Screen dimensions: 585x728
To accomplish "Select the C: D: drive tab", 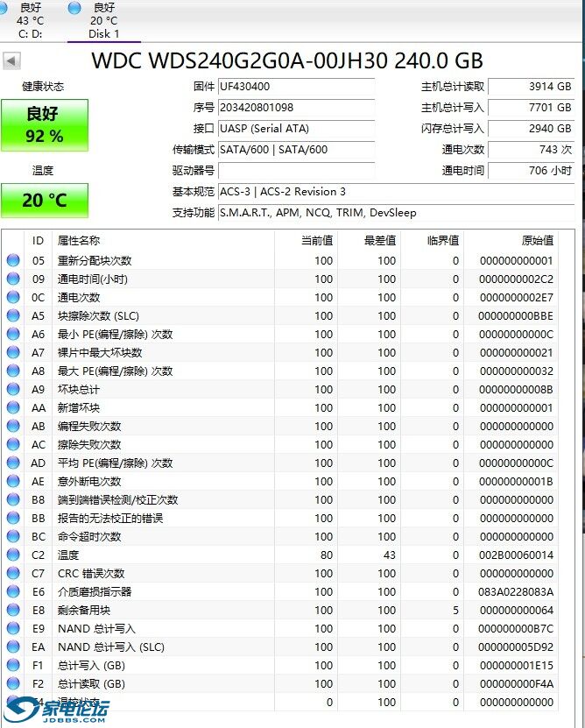I will pos(30,21).
